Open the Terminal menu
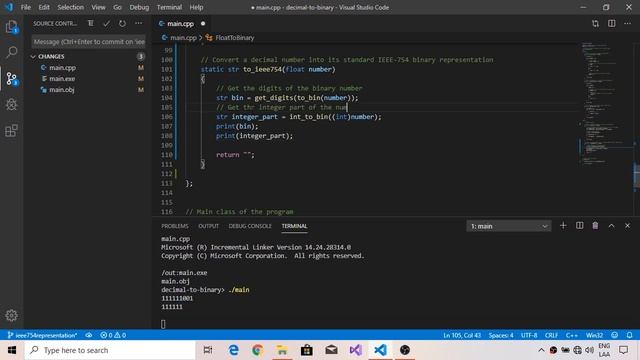 [x=169, y=7]
